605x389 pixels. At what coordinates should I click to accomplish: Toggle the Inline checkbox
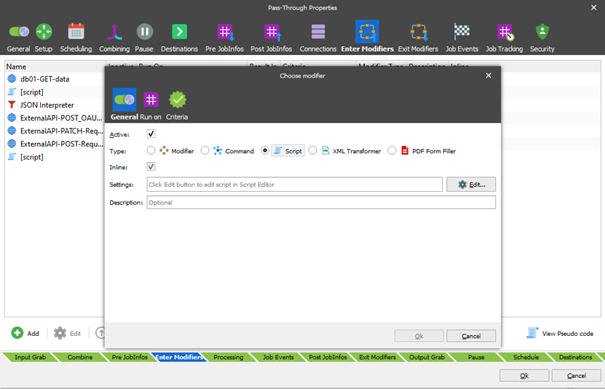click(151, 167)
